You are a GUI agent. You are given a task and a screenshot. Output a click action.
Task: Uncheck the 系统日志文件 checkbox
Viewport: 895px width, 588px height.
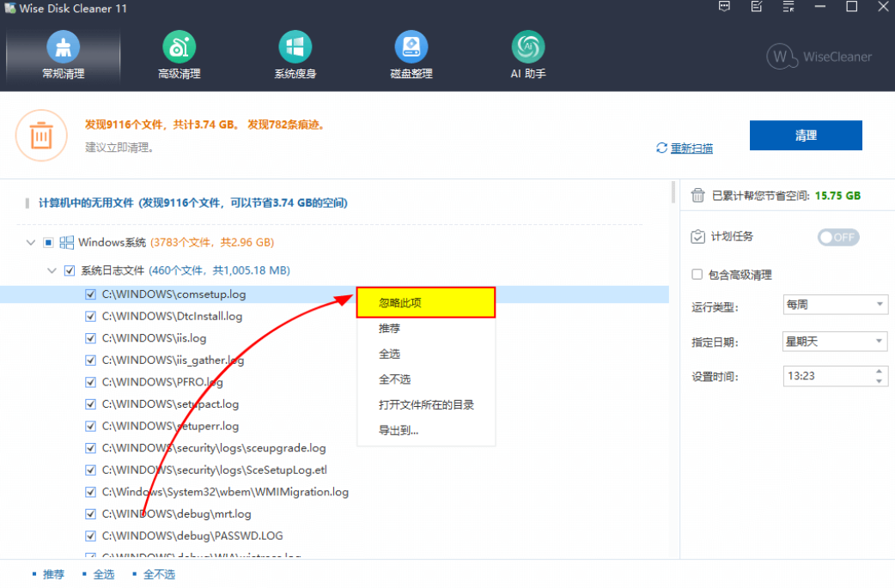[70, 270]
